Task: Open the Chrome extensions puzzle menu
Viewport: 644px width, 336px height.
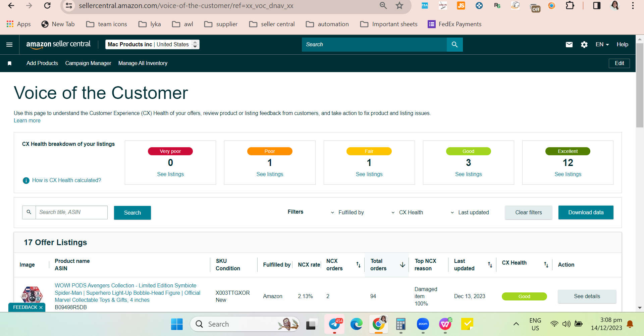Action: click(570, 6)
